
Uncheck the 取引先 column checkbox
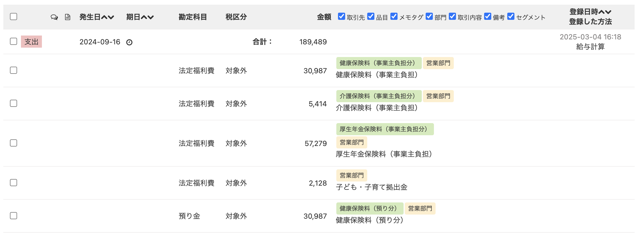342,16
